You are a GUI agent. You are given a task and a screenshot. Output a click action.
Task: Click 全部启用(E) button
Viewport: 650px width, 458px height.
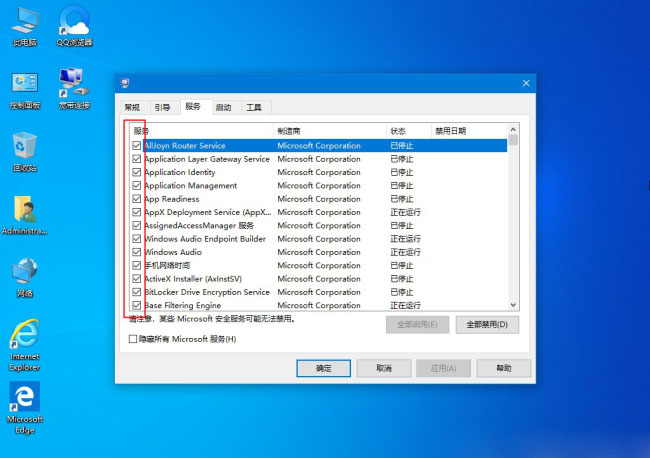417,325
